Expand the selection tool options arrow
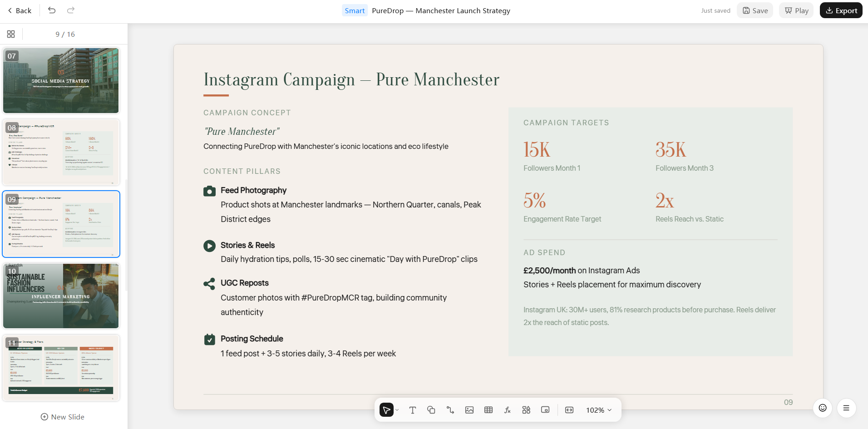Screen dimensions: 868x429 (x=397, y=410)
